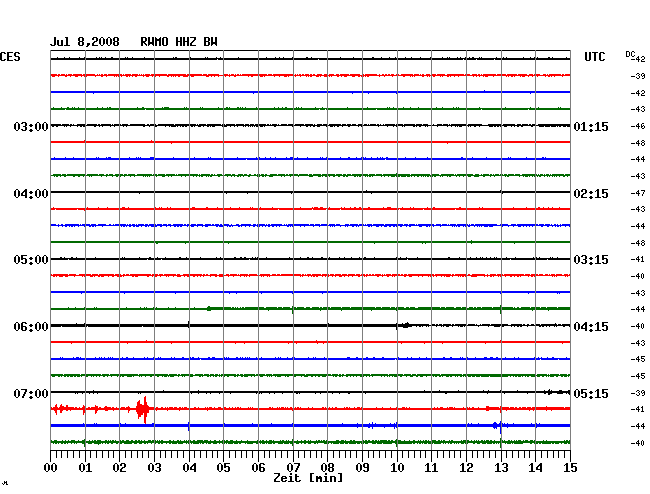The width and height of the screenshot is (650, 494).
Task: Click the black disturbance at the end of 07:00 trace
Action: pyautogui.click(x=558, y=392)
